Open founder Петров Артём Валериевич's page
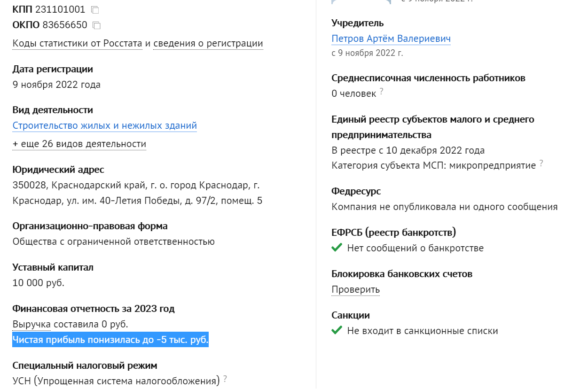Screen dimensions: 588x389 (x=391, y=39)
